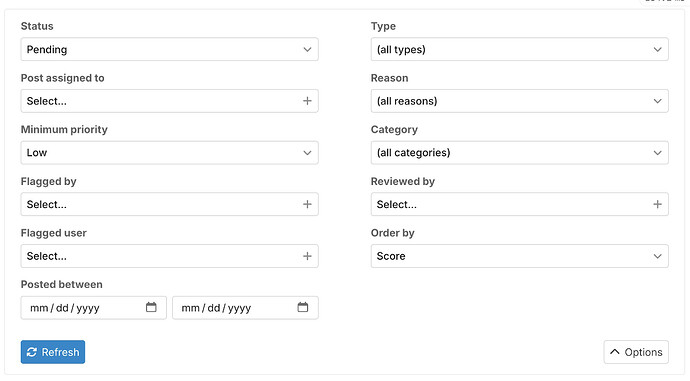
Task: Open the Type dropdown showing all types
Action: click(520, 49)
